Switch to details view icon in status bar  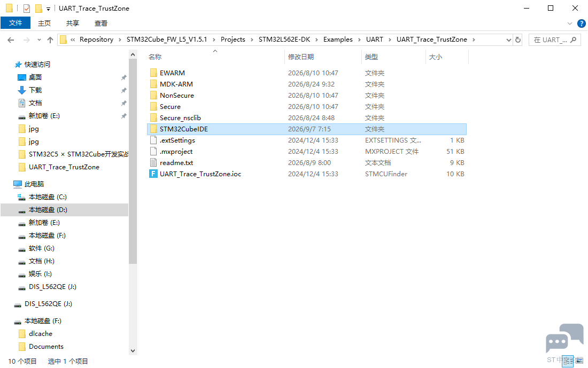(568, 361)
